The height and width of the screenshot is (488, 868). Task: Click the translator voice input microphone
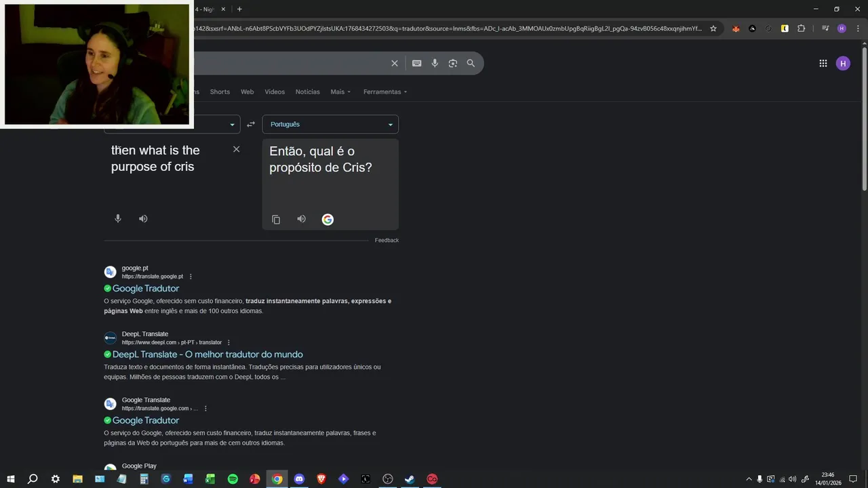tap(118, 218)
